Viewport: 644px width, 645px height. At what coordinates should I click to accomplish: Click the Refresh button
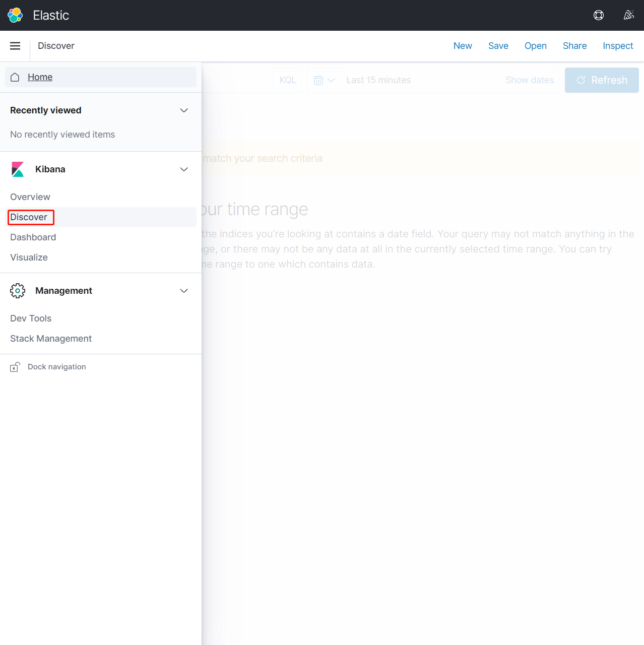point(602,80)
